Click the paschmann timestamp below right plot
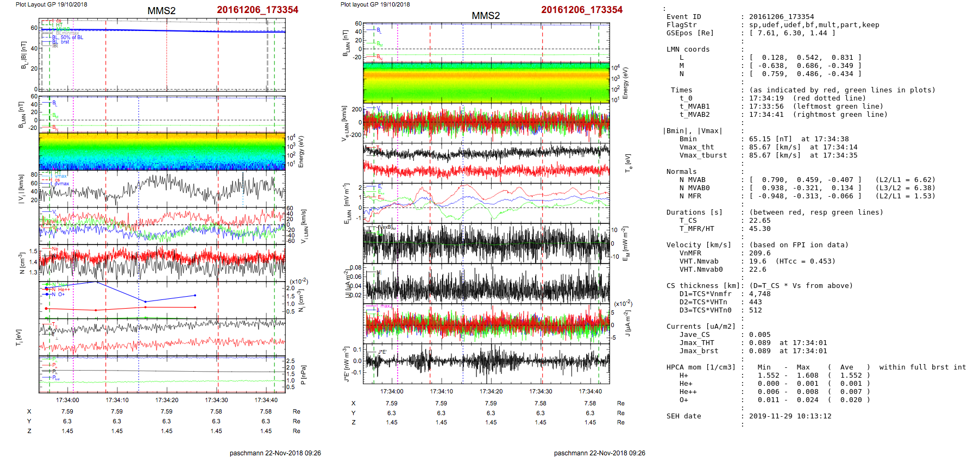 coord(599,453)
